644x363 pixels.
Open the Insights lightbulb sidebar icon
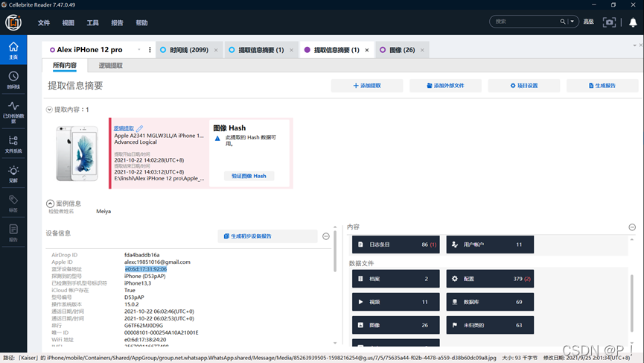(x=13, y=174)
